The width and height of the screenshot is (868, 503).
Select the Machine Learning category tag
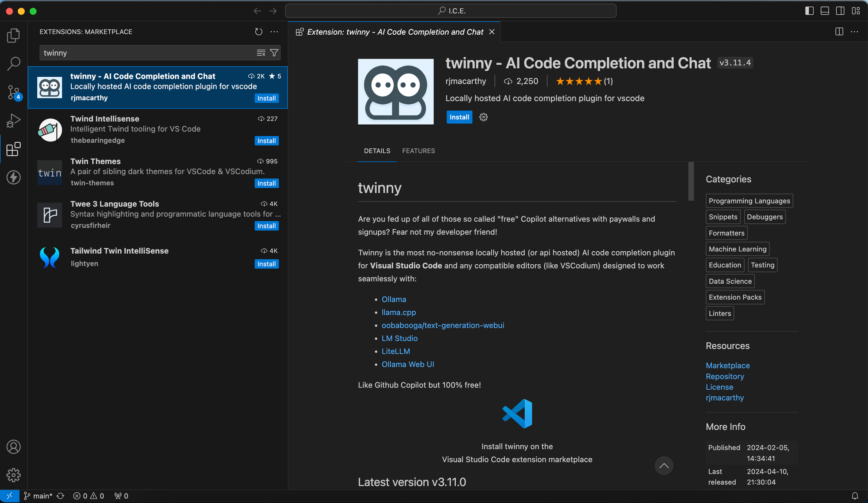(737, 249)
